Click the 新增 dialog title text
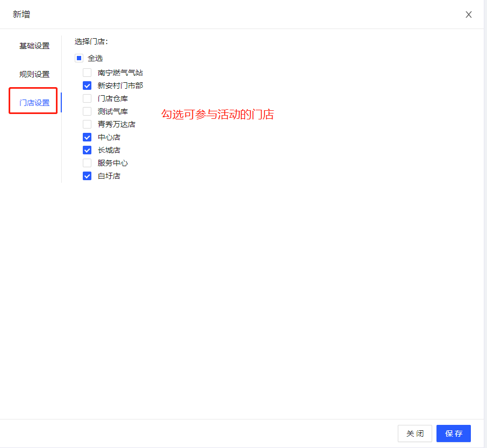This screenshot has width=487, height=448. point(22,15)
